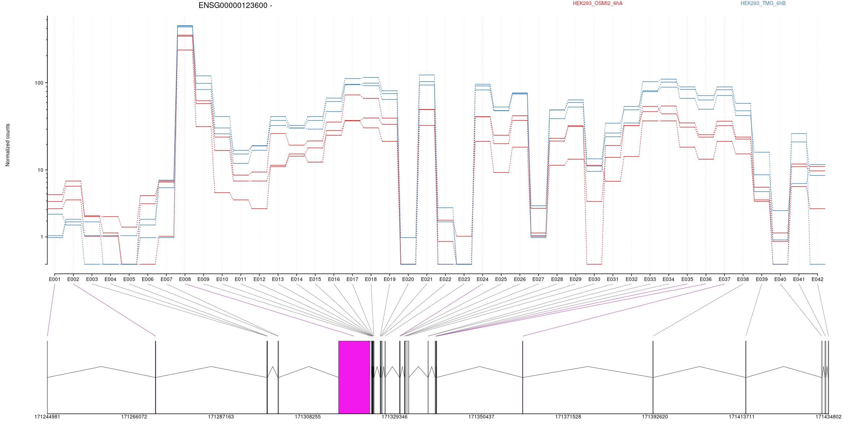Click genomic coordinate 171413711
Image resolution: width=868 pixels, height=434 pixels.
742,417
